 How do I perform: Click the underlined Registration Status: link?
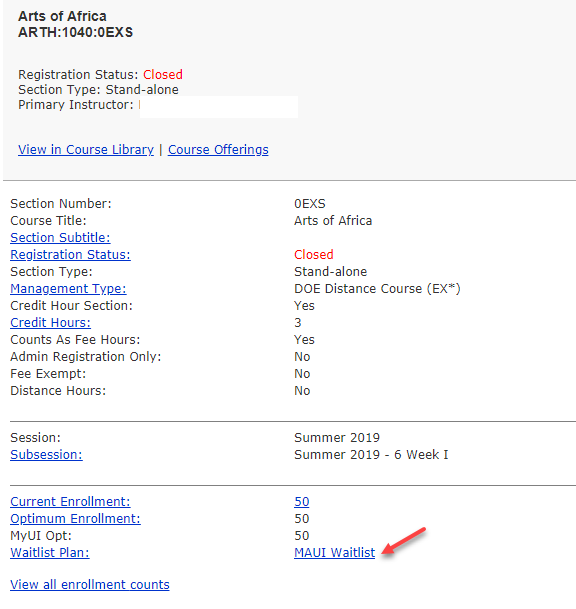[x=70, y=254]
